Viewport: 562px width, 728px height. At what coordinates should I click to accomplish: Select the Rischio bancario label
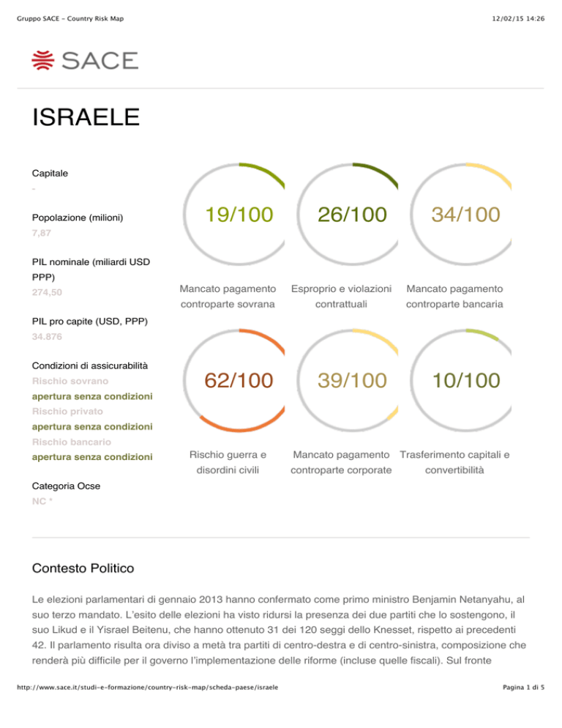(x=72, y=442)
